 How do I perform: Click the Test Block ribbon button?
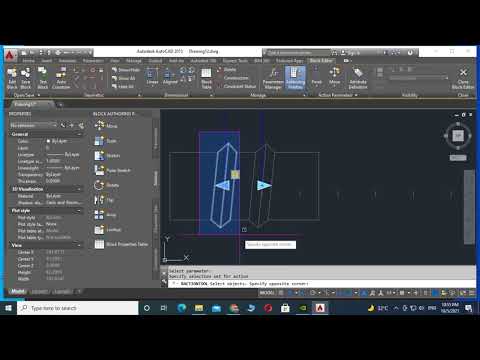click(x=43, y=78)
